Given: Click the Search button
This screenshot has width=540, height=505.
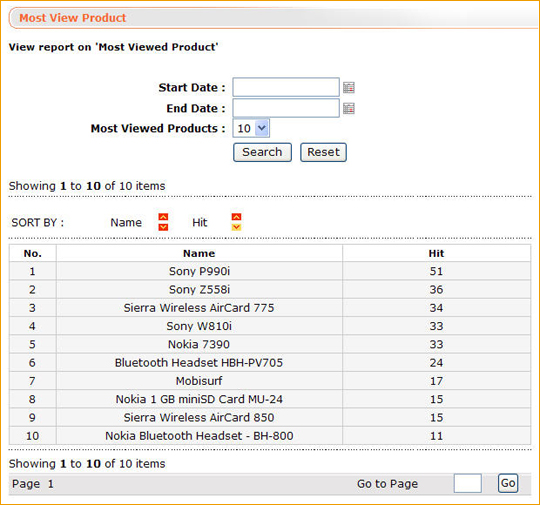Looking at the screenshot, I should coord(262,152).
